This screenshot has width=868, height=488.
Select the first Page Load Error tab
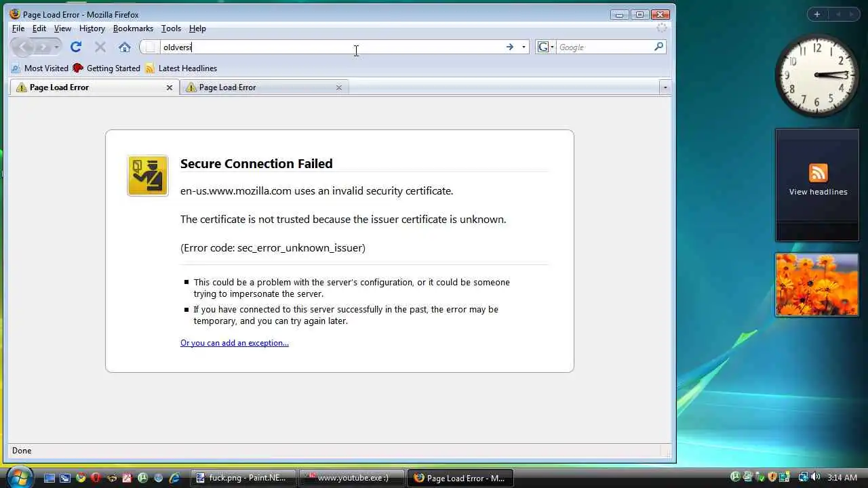(94, 87)
